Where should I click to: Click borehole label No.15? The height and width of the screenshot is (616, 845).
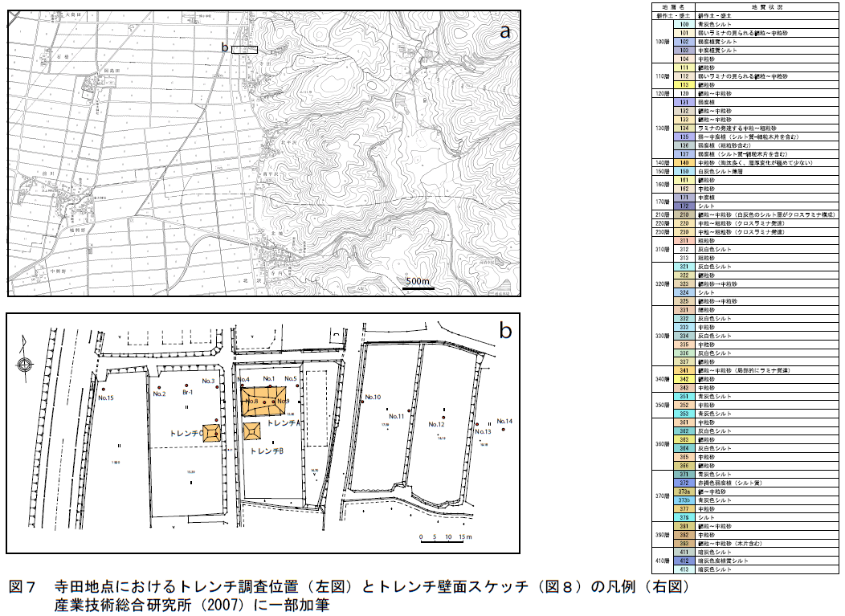[106, 398]
